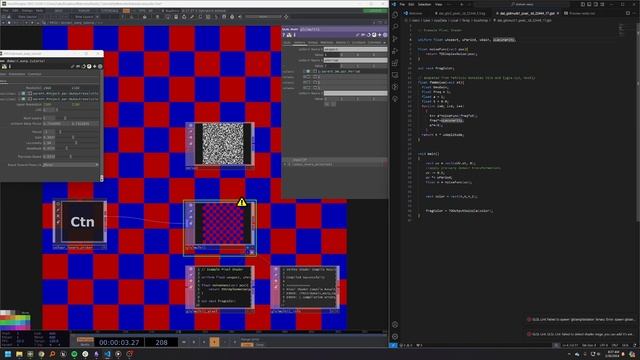Click split editor icon in VS Code
The height and width of the screenshot is (360, 640).
coord(628,13)
